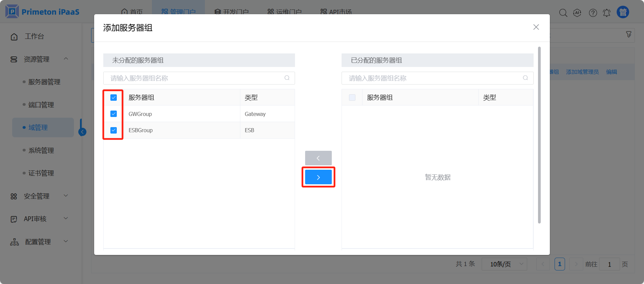
Task: Focus the unassigned server group search field
Action: pos(199,78)
